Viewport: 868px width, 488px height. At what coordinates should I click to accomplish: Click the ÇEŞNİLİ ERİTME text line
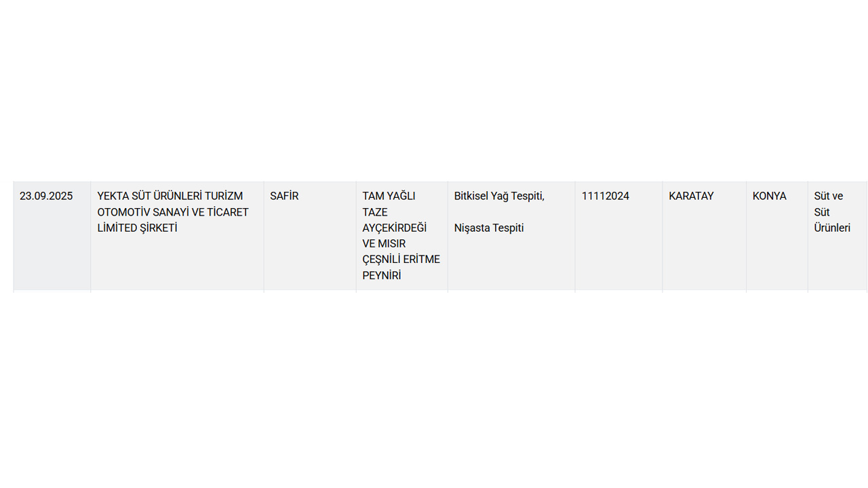(x=401, y=259)
